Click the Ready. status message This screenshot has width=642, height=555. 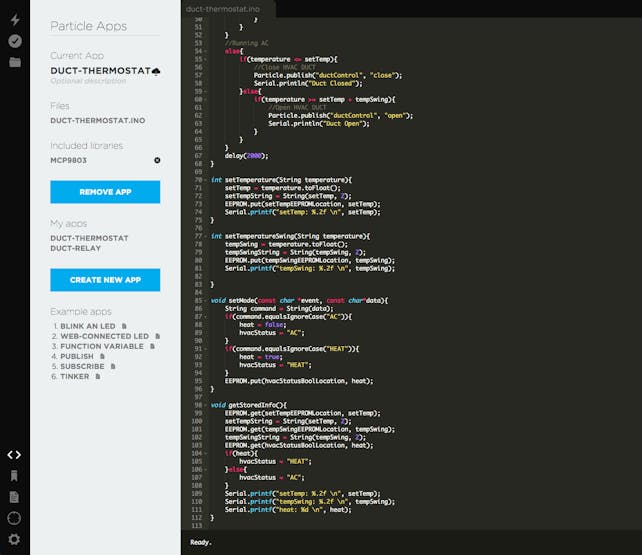(x=201, y=542)
